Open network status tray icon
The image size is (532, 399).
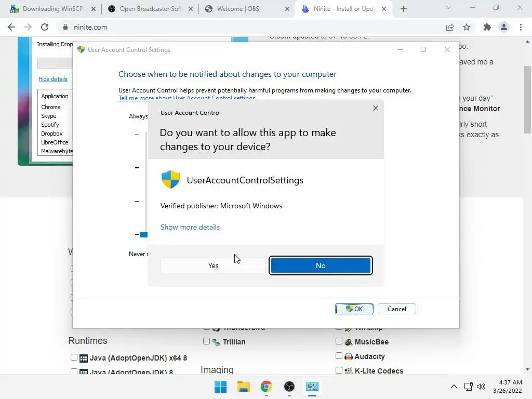pyautogui.click(x=469, y=387)
